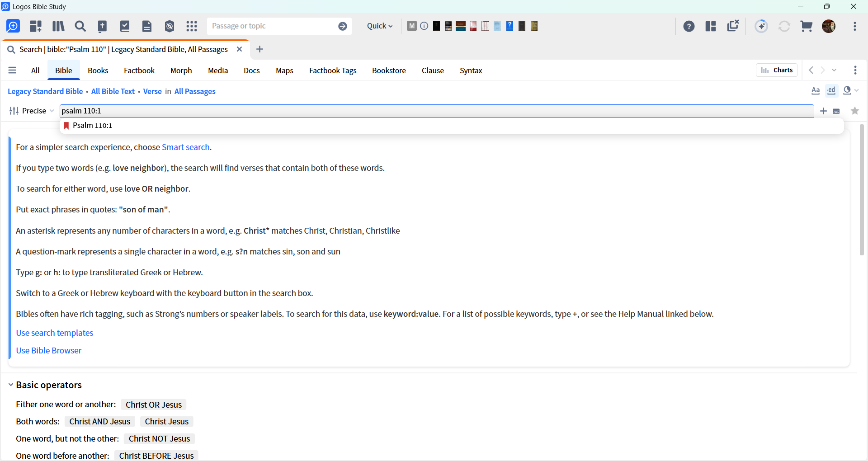Open a new panel tab with the plus button
Viewport: 868px width, 461px height.
point(259,49)
